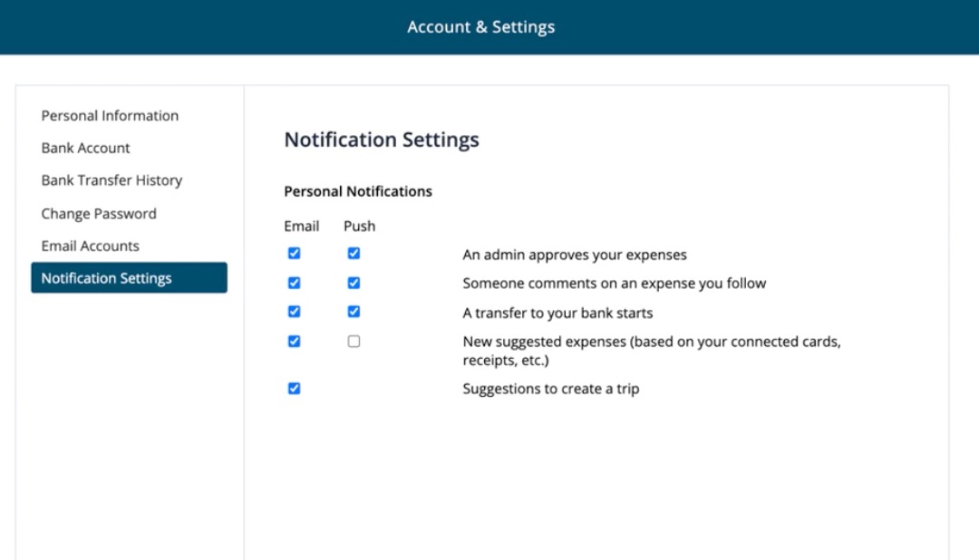The image size is (979, 560).
Task: Click the Account & Settings title bar
Action: coord(480,26)
